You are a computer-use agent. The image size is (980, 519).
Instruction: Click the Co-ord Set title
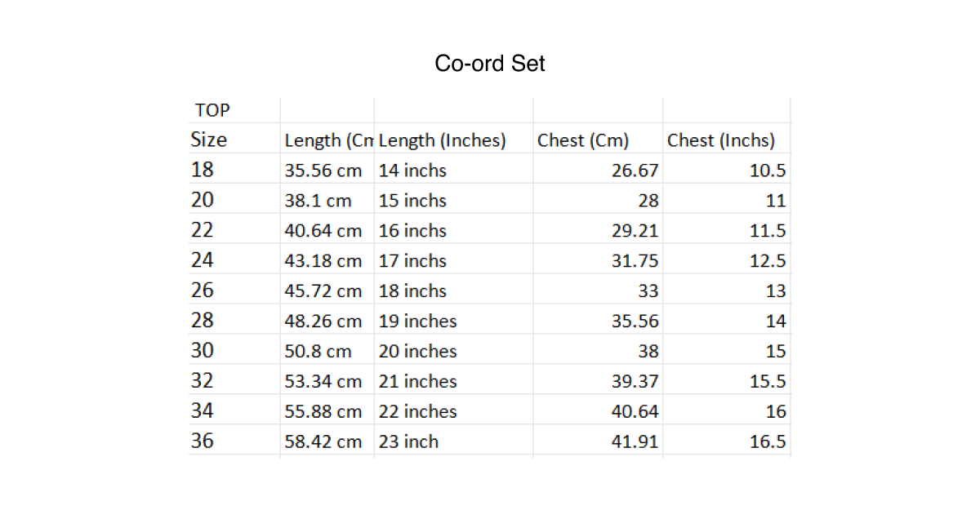(489, 64)
